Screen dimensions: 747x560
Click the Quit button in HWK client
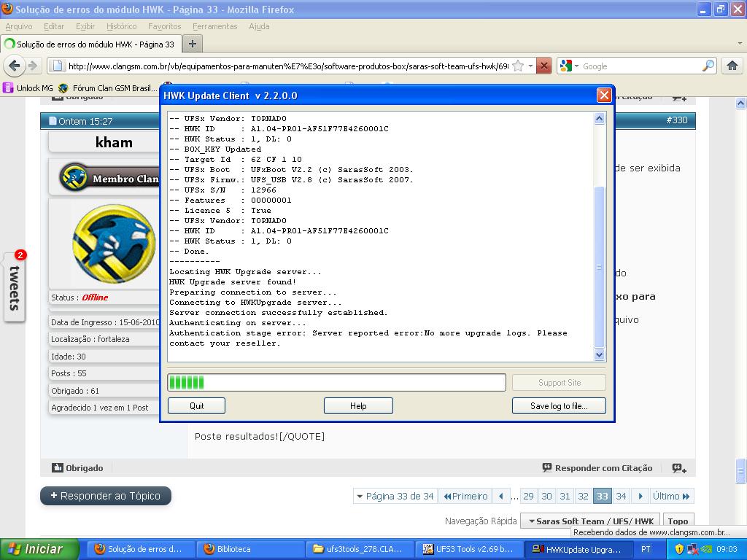click(x=196, y=405)
